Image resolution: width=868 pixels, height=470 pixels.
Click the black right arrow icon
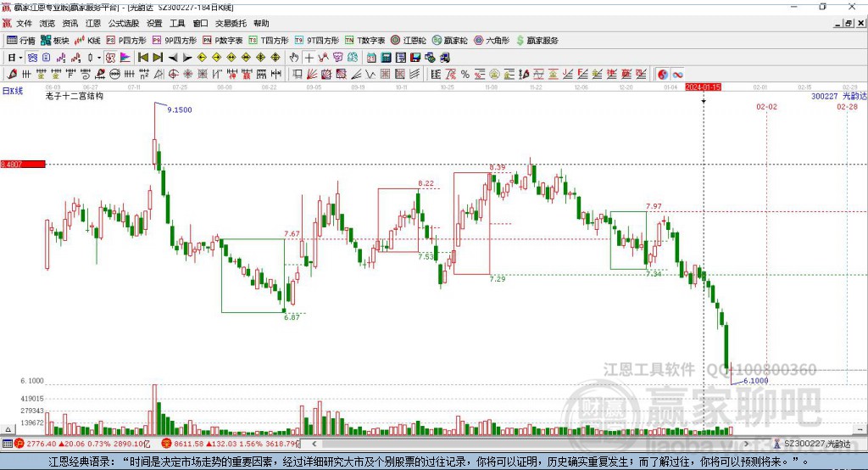187,58
